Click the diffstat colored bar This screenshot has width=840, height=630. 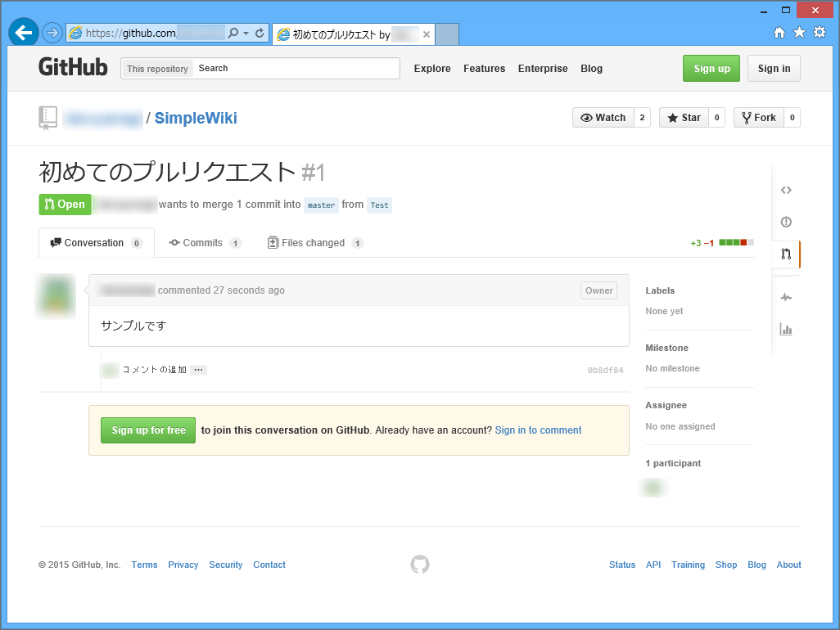(x=736, y=242)
